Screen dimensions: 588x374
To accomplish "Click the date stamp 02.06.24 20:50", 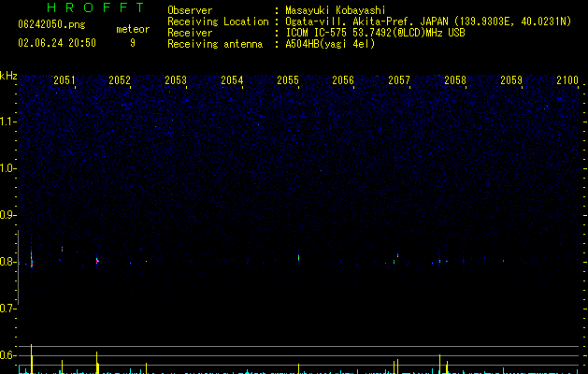I will (57, 43).
